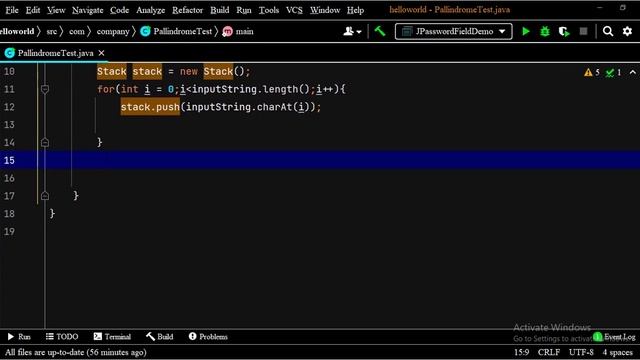Click the main method breadcrumb
Image resolution: width=640 pixels, height=360 pixels.
click(238, 31)
